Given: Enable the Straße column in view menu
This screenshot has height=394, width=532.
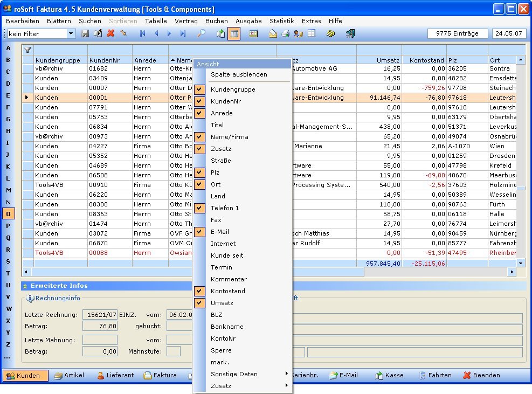Looking at the screenshot, I should 221,161.
